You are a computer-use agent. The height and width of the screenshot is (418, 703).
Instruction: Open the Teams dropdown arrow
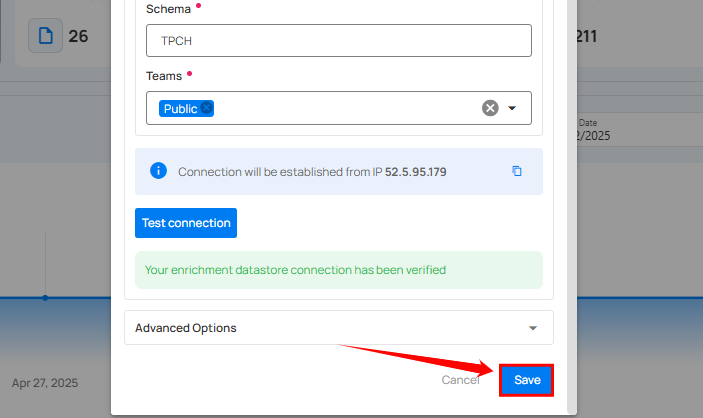coord(512,108)
